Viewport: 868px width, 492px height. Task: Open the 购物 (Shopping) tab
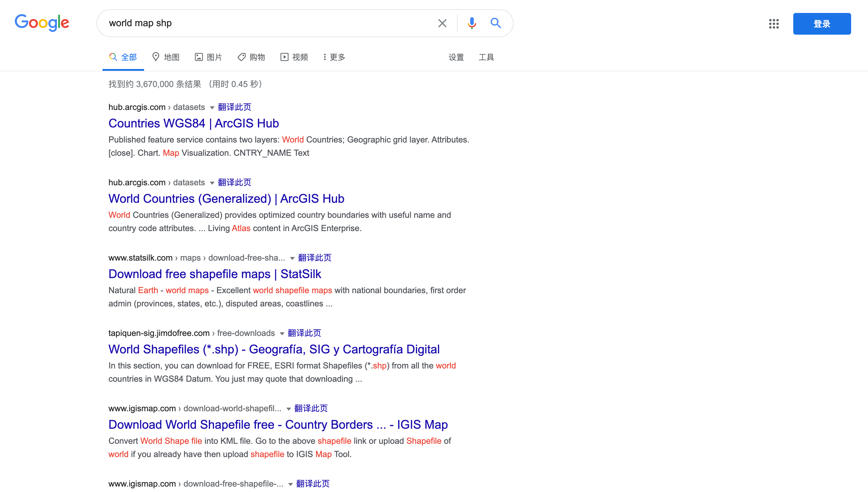point(251,57)
